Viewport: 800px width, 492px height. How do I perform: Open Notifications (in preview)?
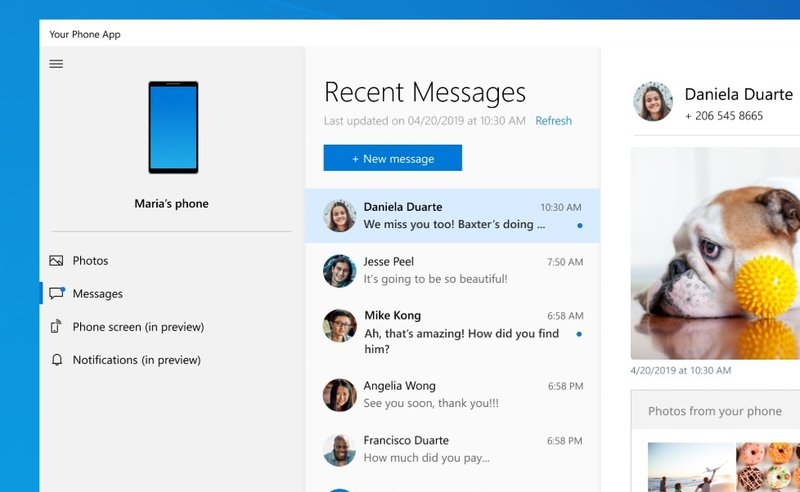[137, 360]
